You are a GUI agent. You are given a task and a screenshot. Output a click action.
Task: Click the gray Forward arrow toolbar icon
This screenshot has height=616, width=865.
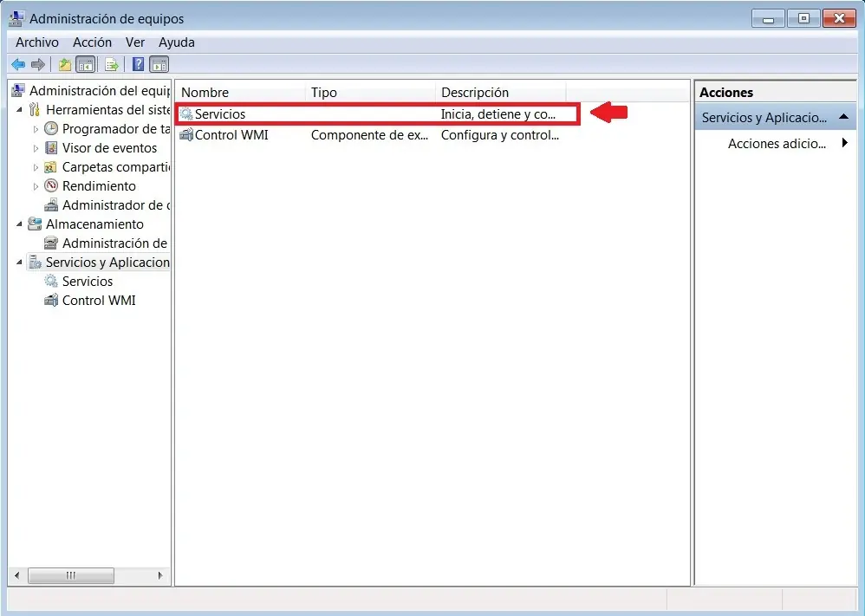[x=38, y=64]
